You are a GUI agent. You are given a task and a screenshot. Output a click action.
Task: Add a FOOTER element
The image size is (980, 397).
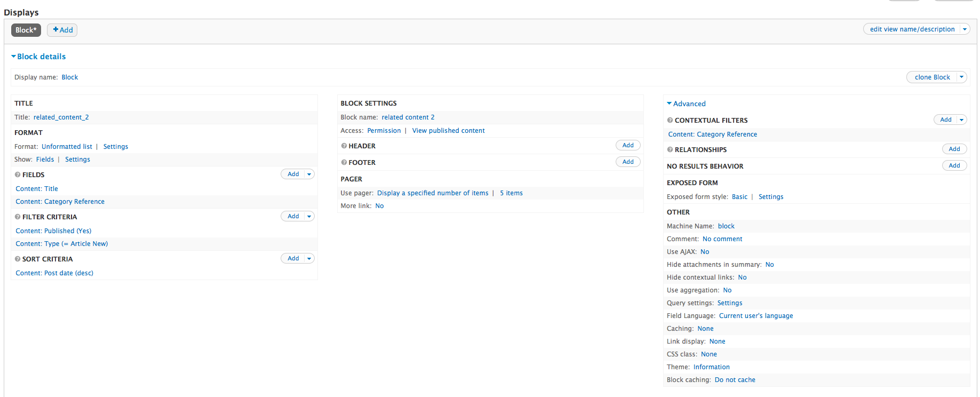pos(628,162)
